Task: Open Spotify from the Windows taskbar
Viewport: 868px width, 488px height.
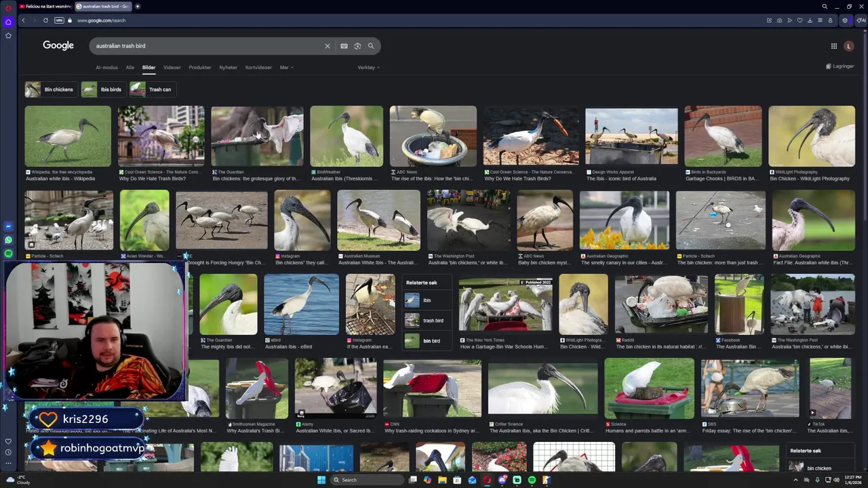Action: 532,480
